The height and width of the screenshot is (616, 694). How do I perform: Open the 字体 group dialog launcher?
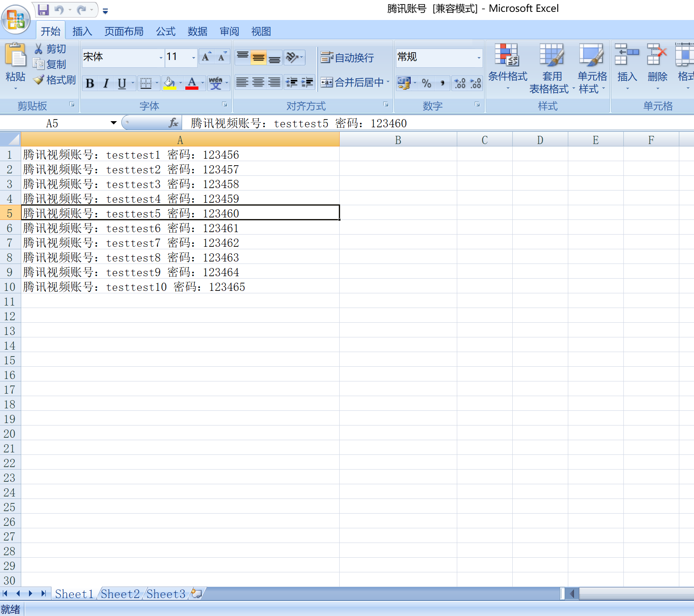tap(225, 105)
